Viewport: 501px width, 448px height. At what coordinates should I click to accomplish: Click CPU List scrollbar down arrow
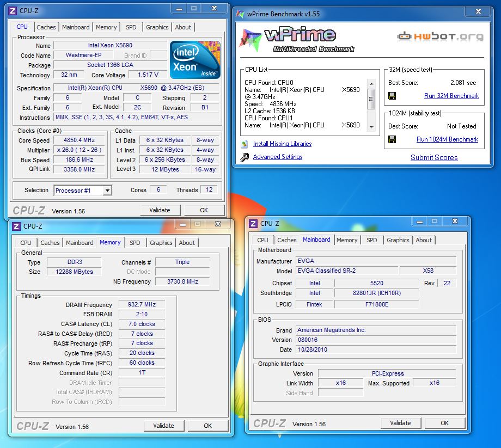pyautogui.click(x=371, y=127)
